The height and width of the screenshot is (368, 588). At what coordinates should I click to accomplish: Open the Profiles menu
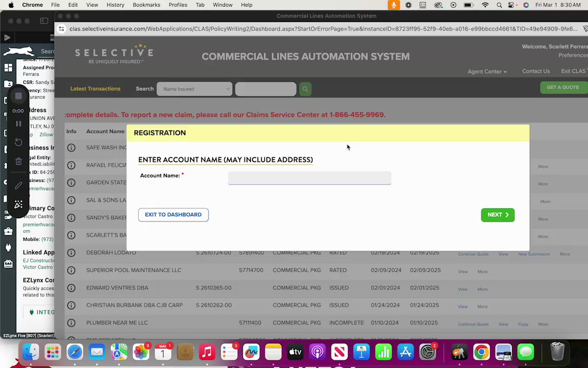[x=178, y=5]
